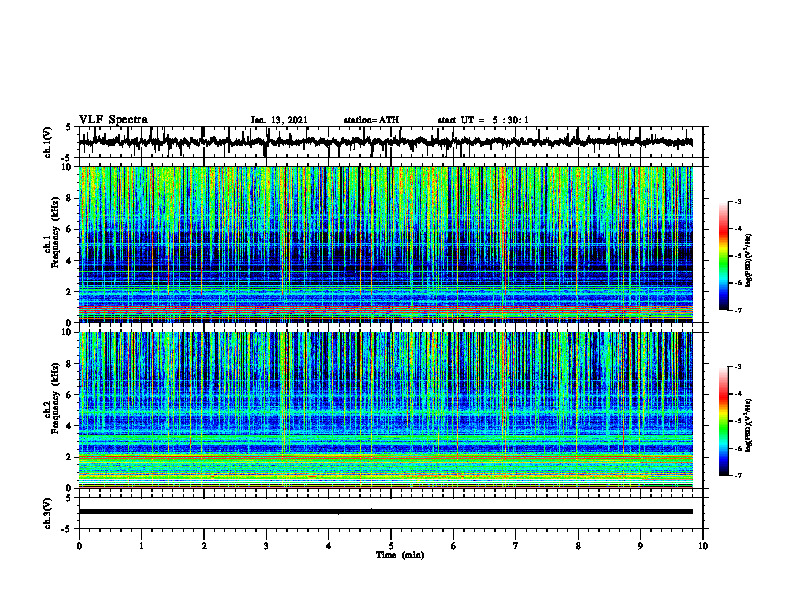Click the time axis tick label "2"
The height and width of the screenshot is (612, 792).
point(204,546)
